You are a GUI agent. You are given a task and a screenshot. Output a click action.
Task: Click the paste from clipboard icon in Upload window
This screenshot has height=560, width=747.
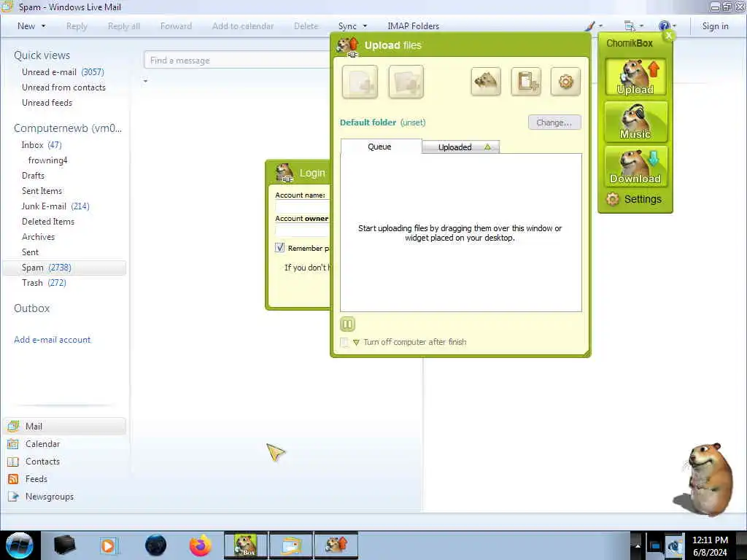[x=526, y=82]
